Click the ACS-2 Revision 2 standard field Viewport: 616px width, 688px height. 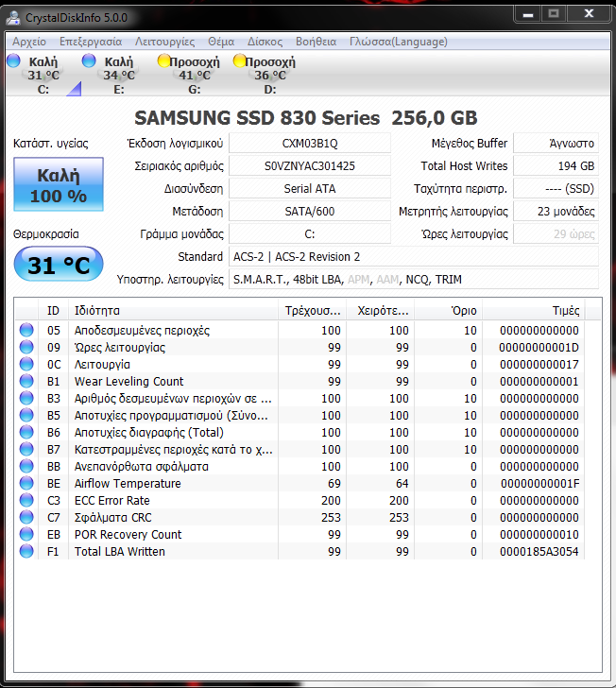(x=414, y=257)
